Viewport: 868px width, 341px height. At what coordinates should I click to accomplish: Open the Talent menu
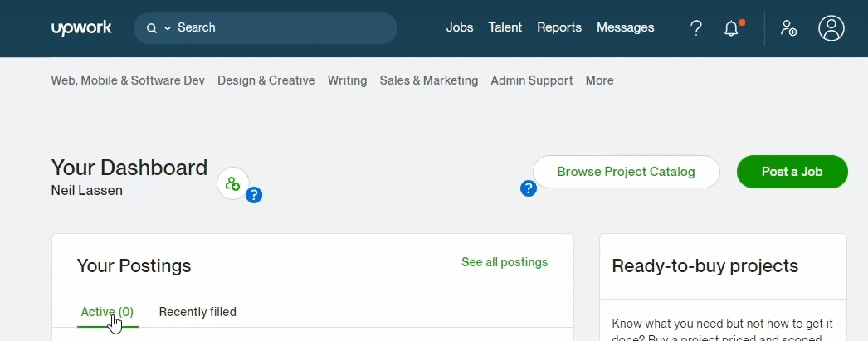pyautogui.click(x=505, y=27)
